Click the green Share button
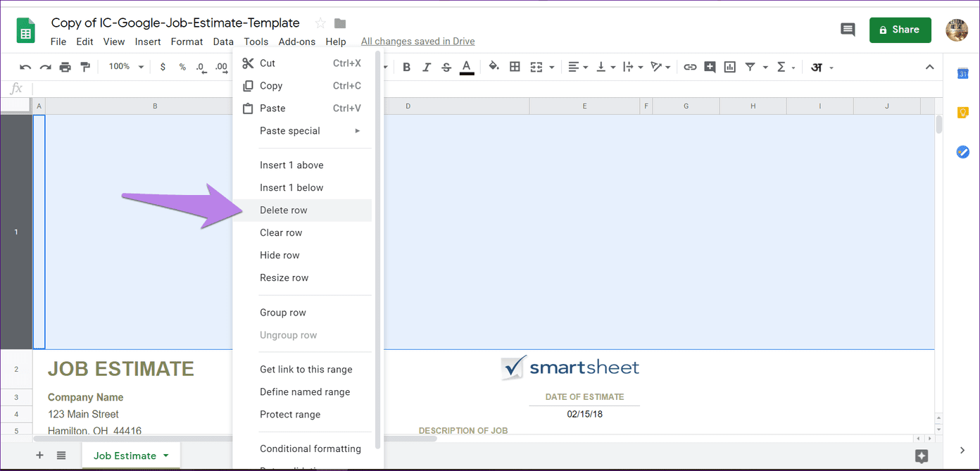The height and width of the screenshot is (471, 980). point(900,30)
